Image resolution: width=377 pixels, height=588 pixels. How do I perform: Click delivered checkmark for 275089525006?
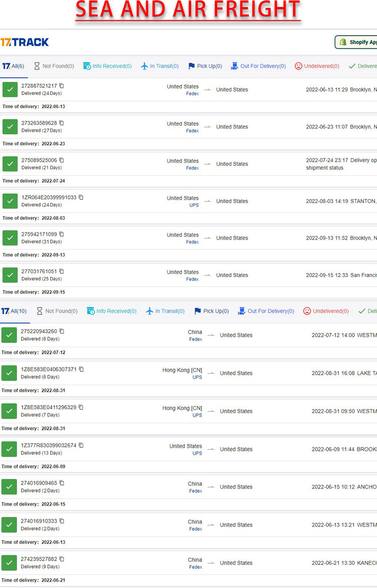(x=10, y=164)
